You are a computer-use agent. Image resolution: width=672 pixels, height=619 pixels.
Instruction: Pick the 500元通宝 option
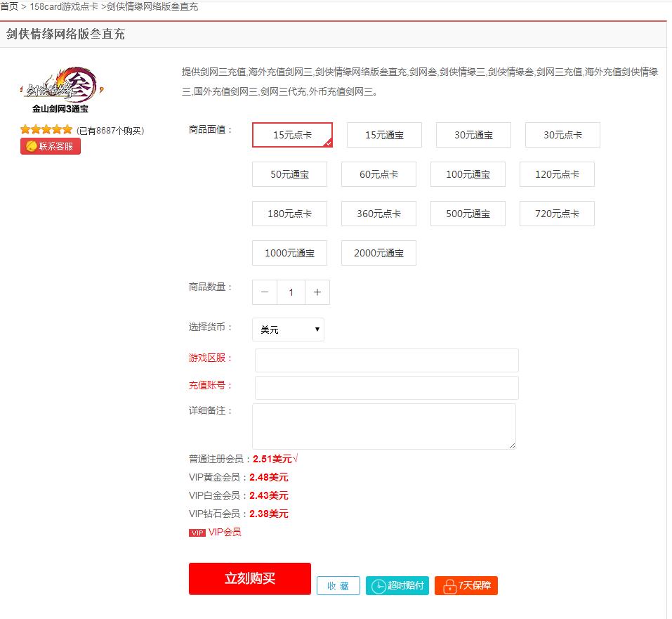pyautogui.click(x=468, y=214)
